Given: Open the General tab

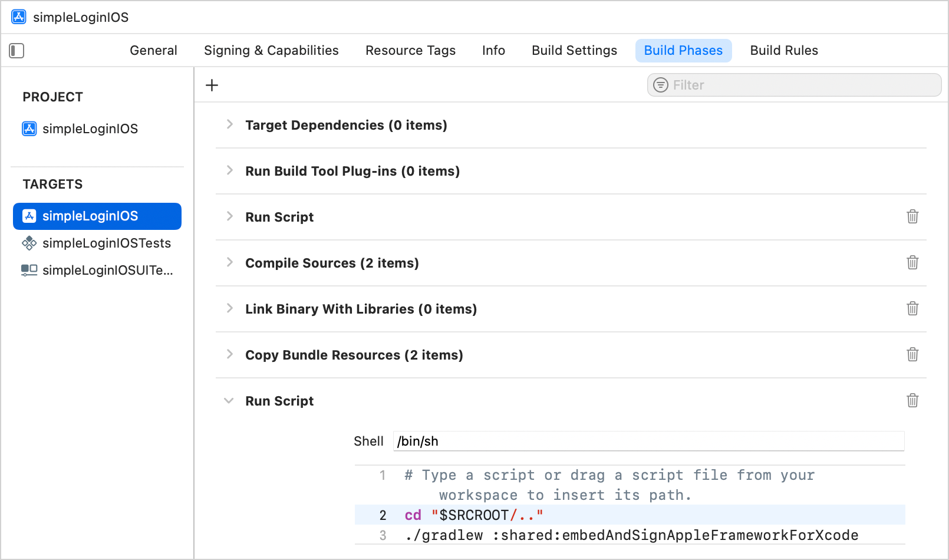Looking at the screenshot, I should point(154,51).
